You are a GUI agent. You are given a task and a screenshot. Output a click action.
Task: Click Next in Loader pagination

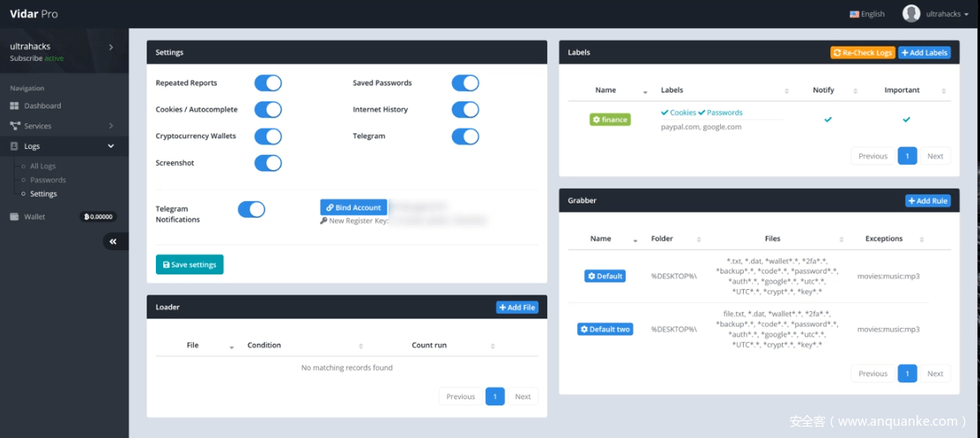tap(523, 396)
